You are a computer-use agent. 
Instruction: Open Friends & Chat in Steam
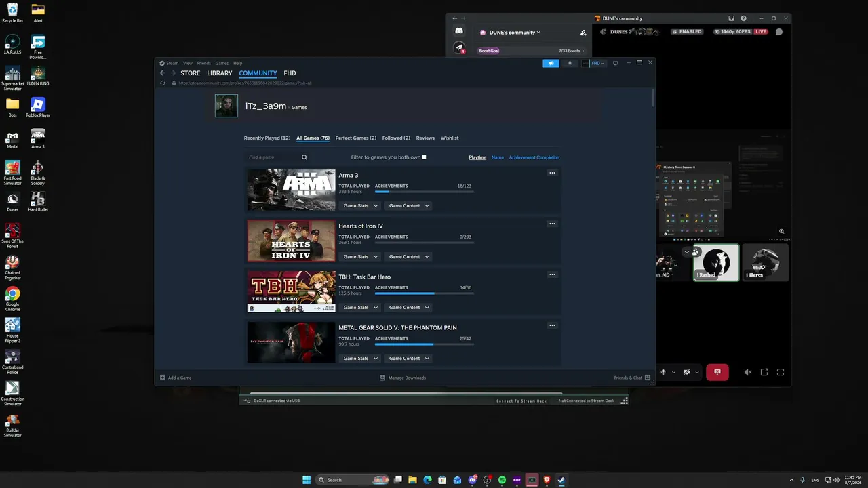632,378
